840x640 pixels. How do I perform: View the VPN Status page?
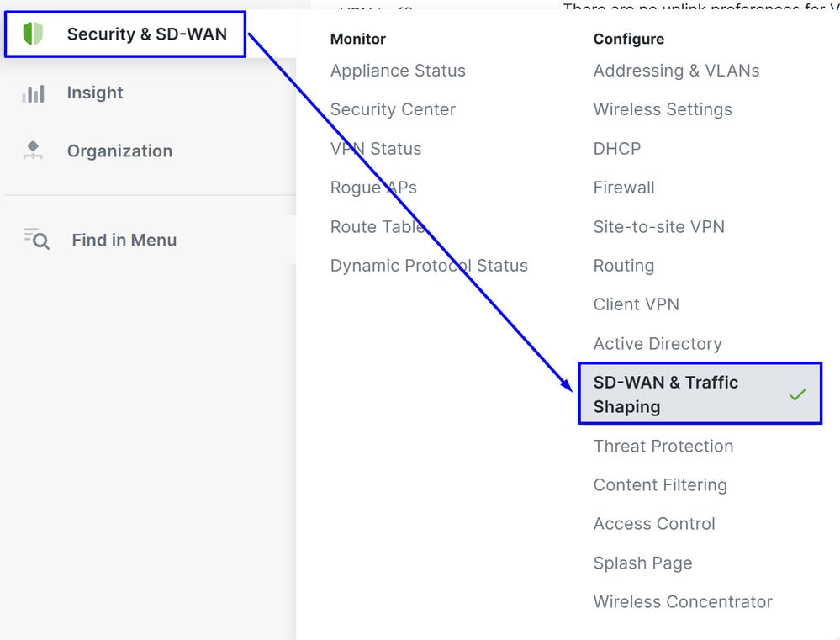[376, 149]
